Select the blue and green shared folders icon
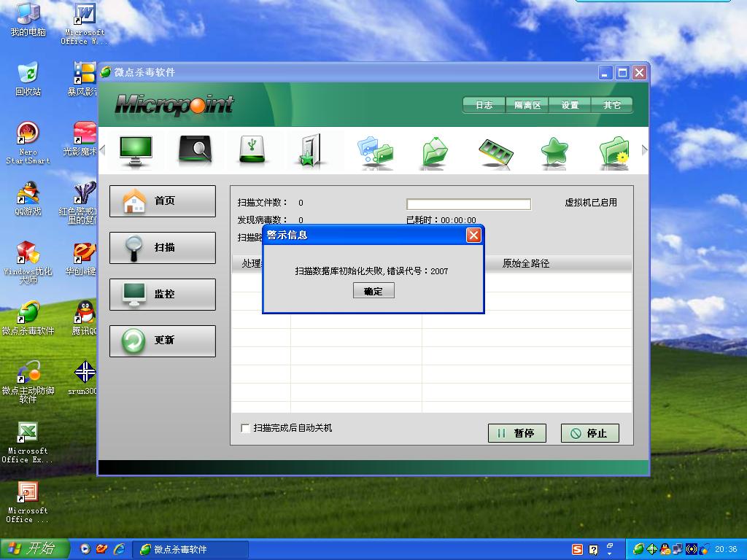Image resolution: width=747 pixels, height=560 pixels. click(x=376, y=152)
